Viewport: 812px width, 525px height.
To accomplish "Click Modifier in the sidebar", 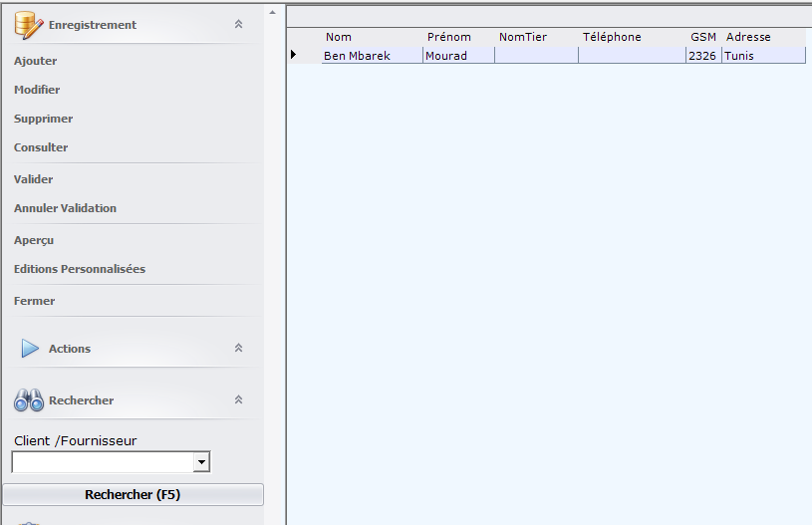I will pos(37,90).
